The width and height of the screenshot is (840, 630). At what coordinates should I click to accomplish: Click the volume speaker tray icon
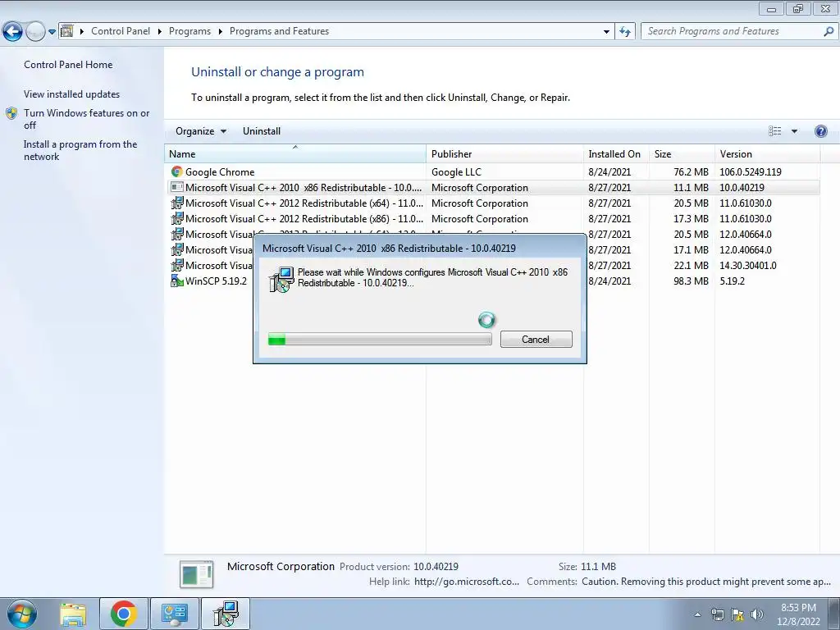coord(756,614)
